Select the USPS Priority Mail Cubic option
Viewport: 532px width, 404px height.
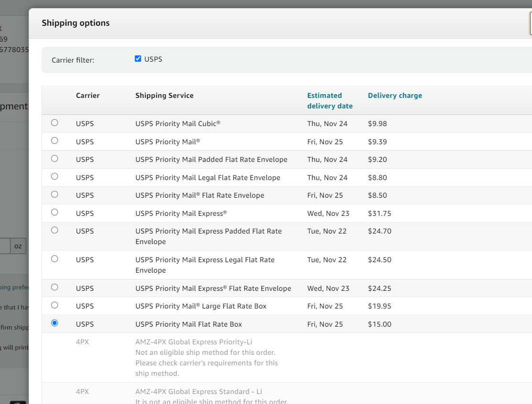pyautogui.click(x=54, y=122)
